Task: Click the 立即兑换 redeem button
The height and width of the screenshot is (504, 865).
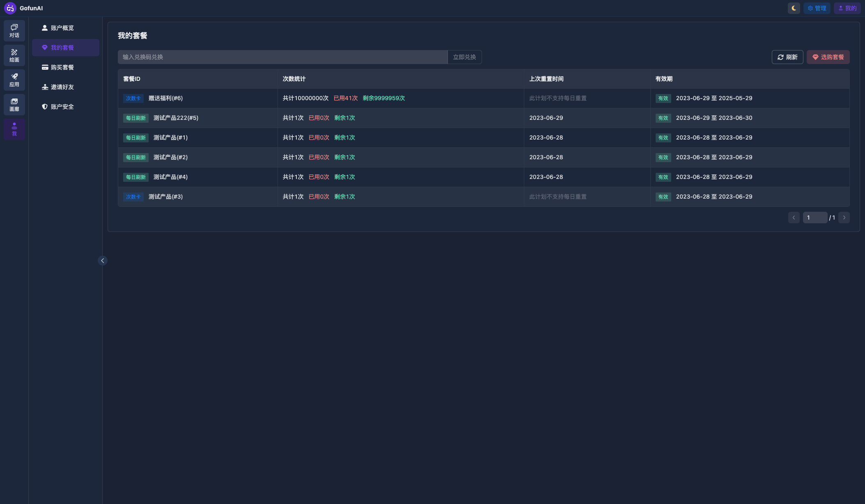Action: [x=464, y=57]
